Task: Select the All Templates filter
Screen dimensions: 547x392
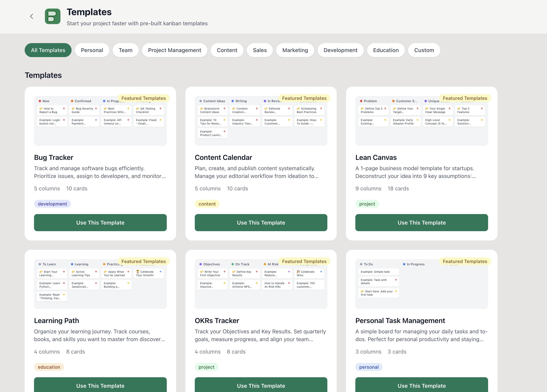Action: point(48,50)
